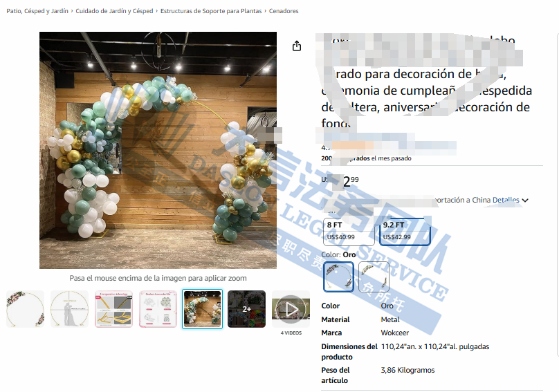559x392 pixels.
Task: Choose the 9.2 FT size option
Action: tap(405, 231)
